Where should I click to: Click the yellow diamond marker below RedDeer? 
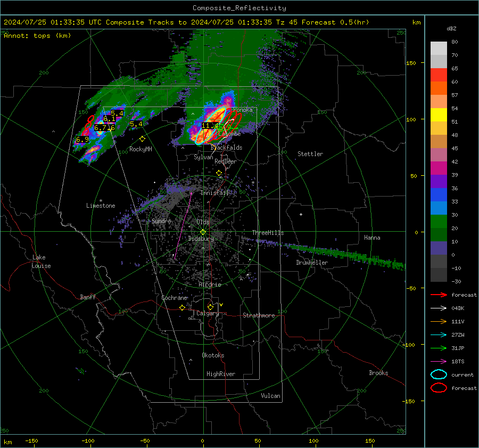(219, 173)
